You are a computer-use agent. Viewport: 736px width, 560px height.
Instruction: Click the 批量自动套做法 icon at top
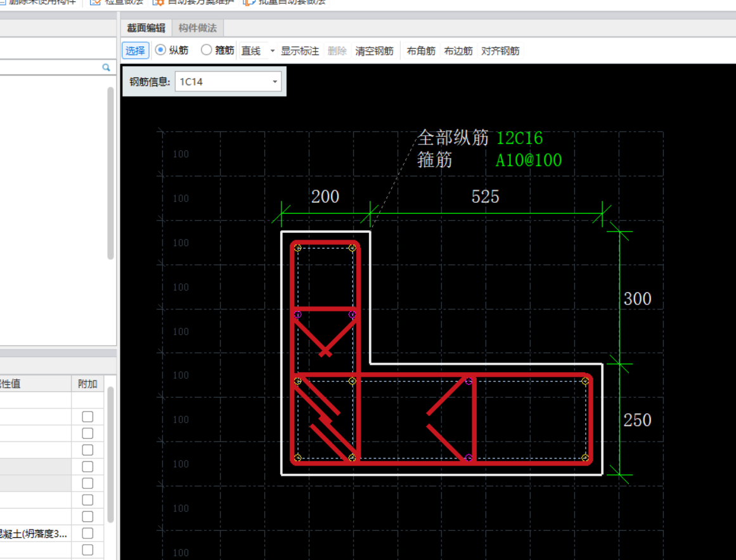[x=249, y=2]
